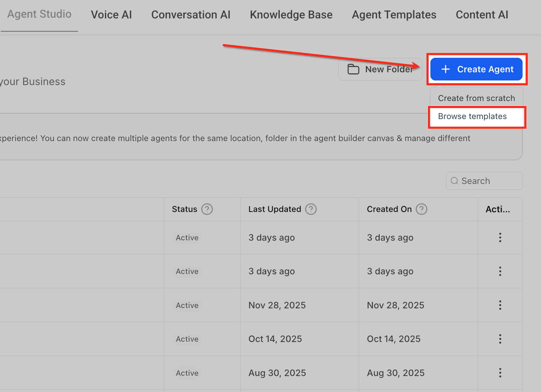Open actions menu for first 3 days ago row
This screenshot has height=392, width=541.
pyautogui.click(x=500, y=237)
